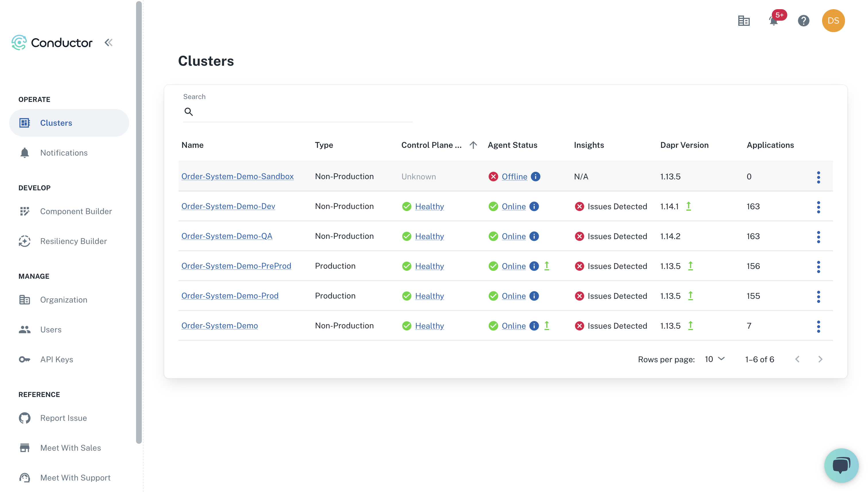Open the organization building icon in header
Screen dimensions: 868x492
tap(744, 21)
